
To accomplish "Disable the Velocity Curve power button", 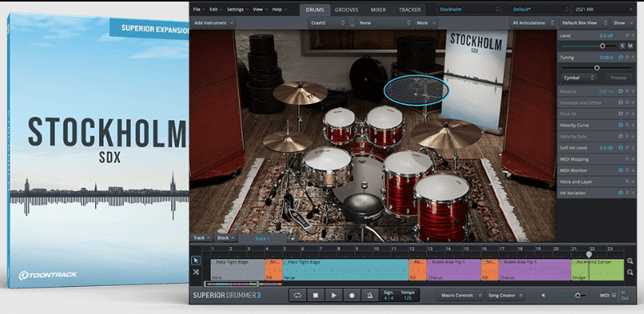I will [621, 125].
